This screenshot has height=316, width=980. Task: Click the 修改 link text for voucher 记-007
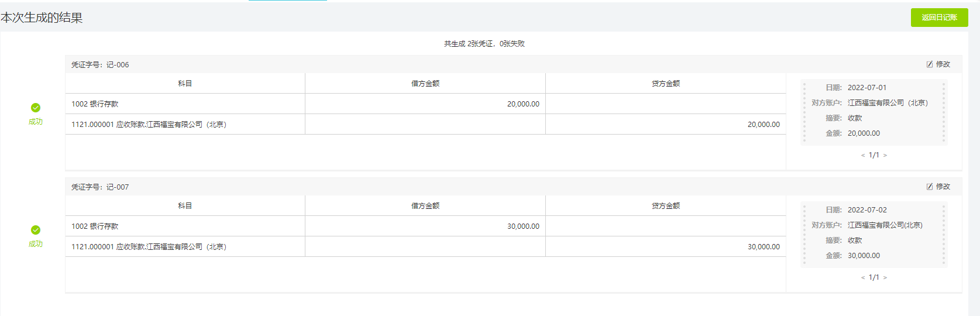(x=943, y=187)
